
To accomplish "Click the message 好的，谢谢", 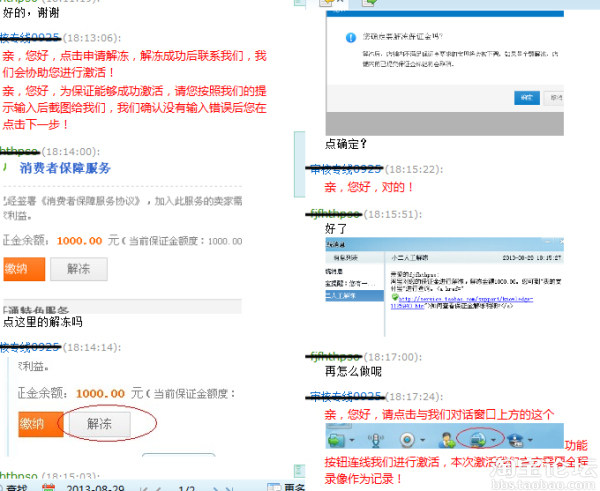I will coord(31,13).
